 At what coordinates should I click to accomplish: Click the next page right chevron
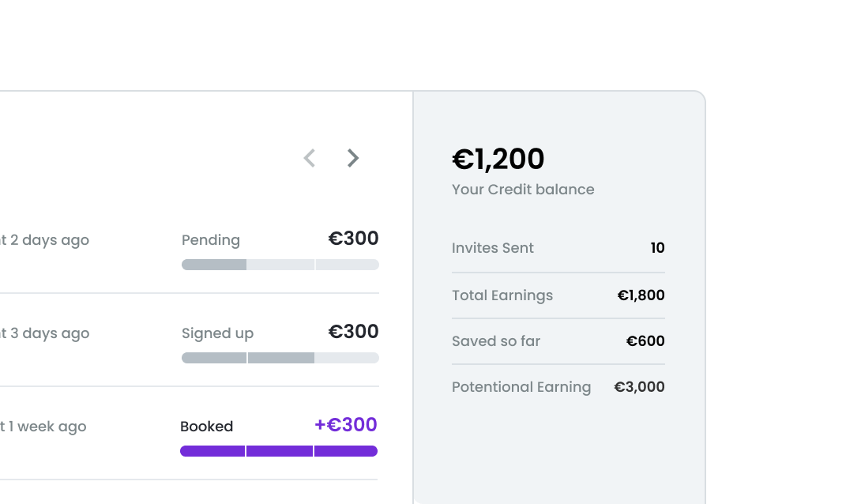[353, 158]
